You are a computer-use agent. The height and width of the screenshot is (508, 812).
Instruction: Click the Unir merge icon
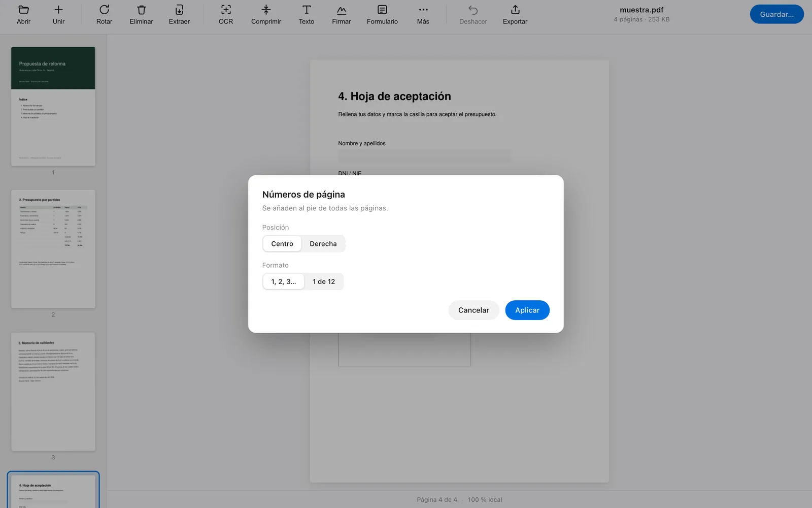(x=58, y=15)
